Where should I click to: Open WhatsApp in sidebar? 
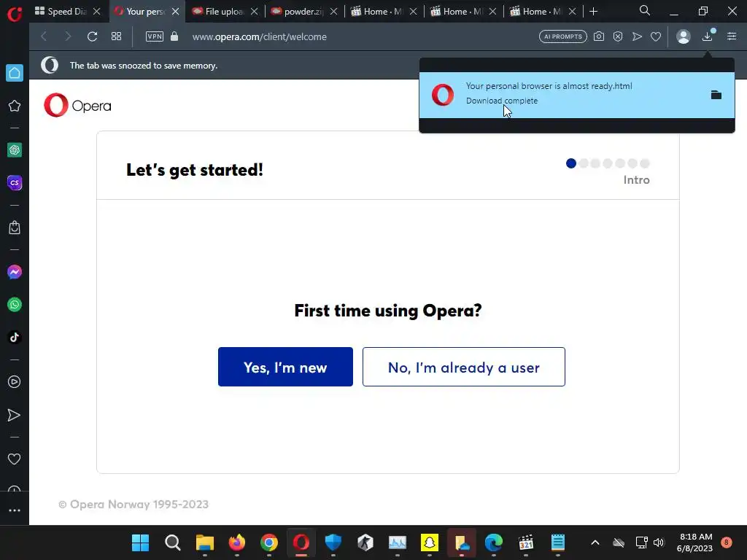[15, 304]
